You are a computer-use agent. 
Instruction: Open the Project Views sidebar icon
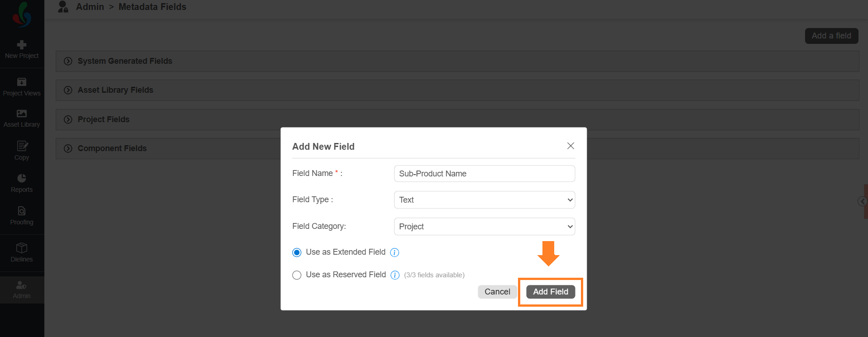coord(22,87)
